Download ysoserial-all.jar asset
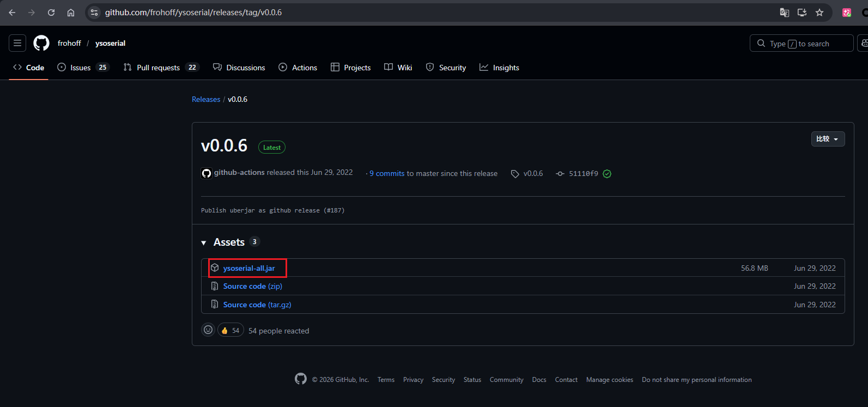868x407 pixels. click(x=249, y=268)
